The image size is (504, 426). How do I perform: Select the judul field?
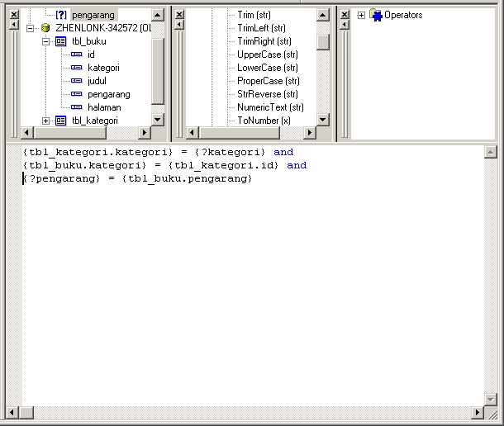coord(97,81)
